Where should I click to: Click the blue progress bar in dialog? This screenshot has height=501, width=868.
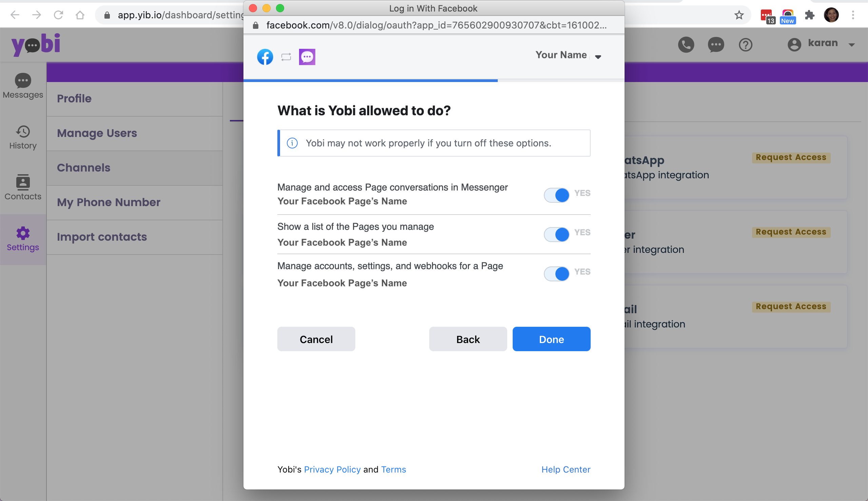coord(370,81)
